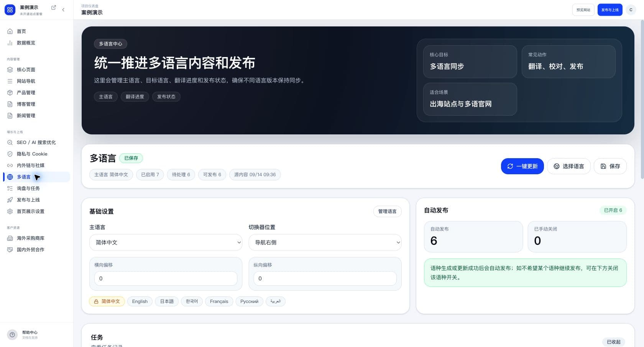Click the 已手动关闭 count card
The image size is (644, 347).
click(x=577, y=236)
